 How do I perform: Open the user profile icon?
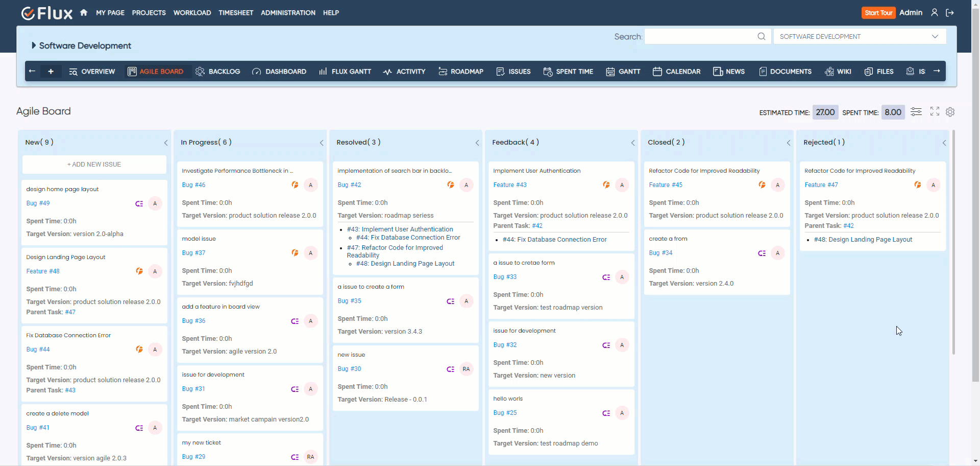(x=934, y=13)
